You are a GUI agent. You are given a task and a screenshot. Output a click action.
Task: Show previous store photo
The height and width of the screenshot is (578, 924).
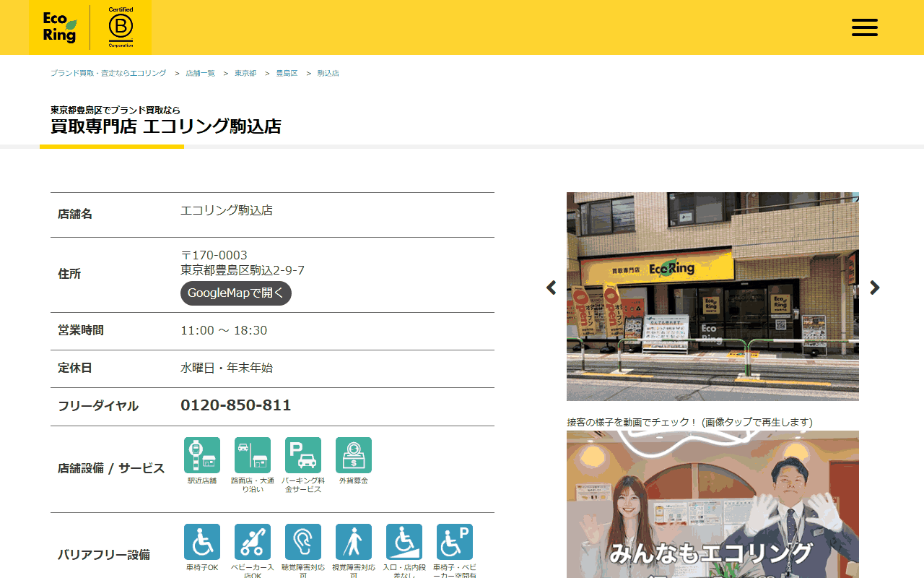click(x=552, y=288)
